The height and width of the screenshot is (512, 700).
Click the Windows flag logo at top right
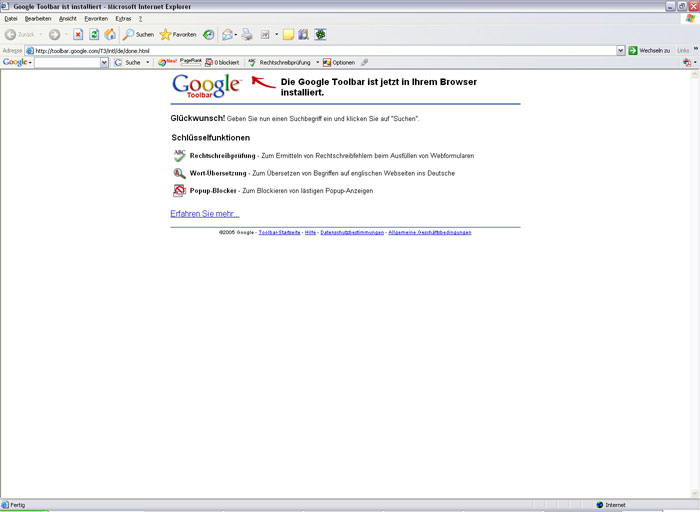[x=690, y=18]
